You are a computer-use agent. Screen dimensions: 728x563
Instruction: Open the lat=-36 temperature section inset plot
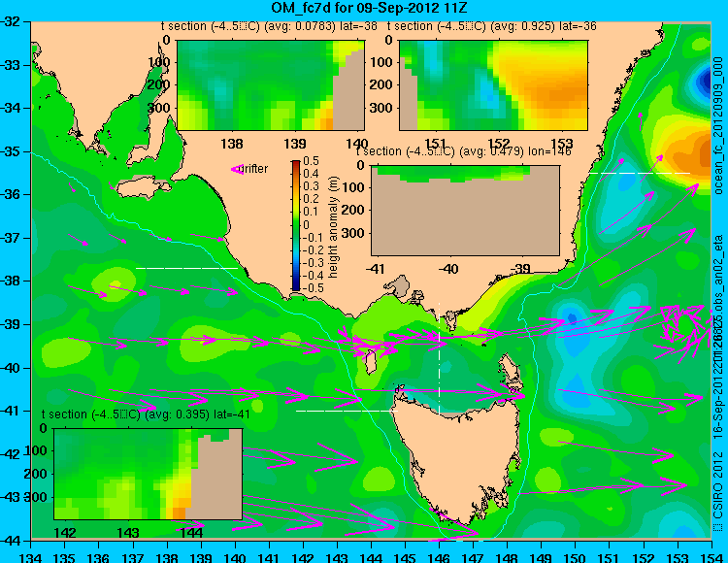(x=493, y=85)
